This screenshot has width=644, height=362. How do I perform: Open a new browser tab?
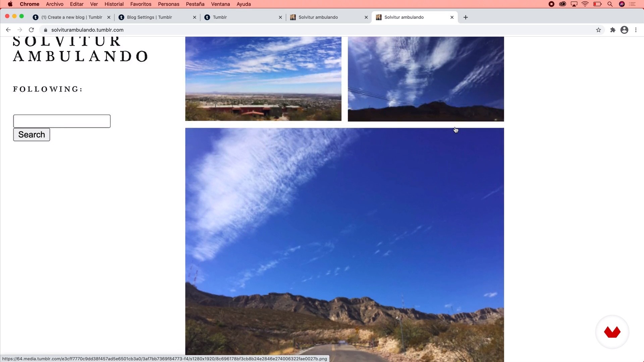pyautogui.click(x=466, y=17)
